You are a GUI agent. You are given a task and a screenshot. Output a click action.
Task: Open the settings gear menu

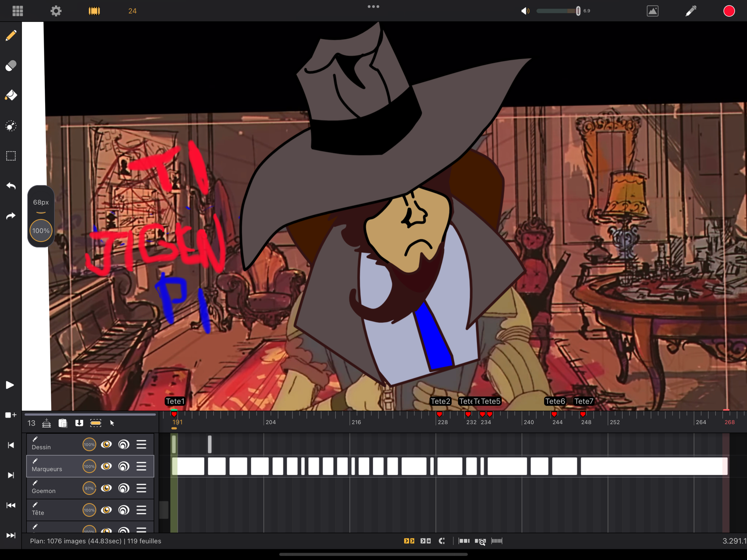[x=56, y=11]
